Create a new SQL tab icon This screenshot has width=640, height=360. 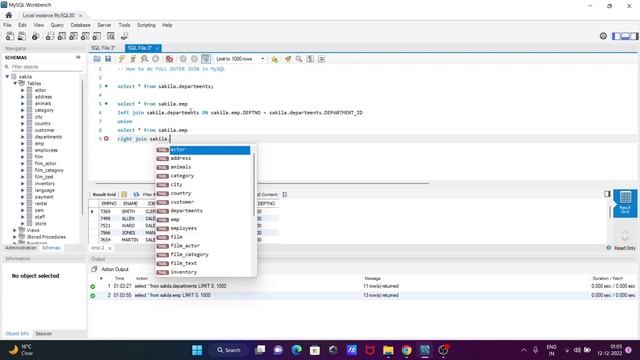pyautogui.click(x=10, y=36)
